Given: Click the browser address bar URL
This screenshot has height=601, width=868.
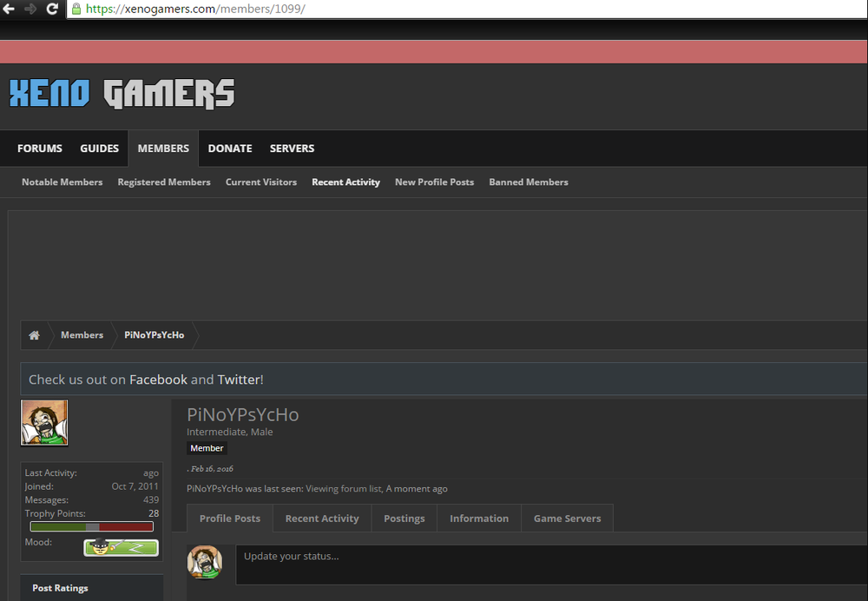Looking at the screenshot, I should point(195,9).
